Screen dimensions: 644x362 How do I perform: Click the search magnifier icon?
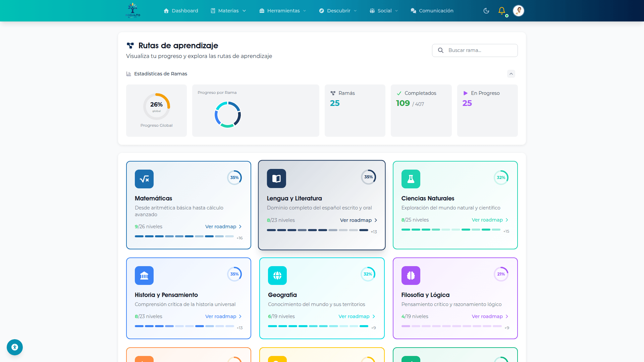click(441, 50)
